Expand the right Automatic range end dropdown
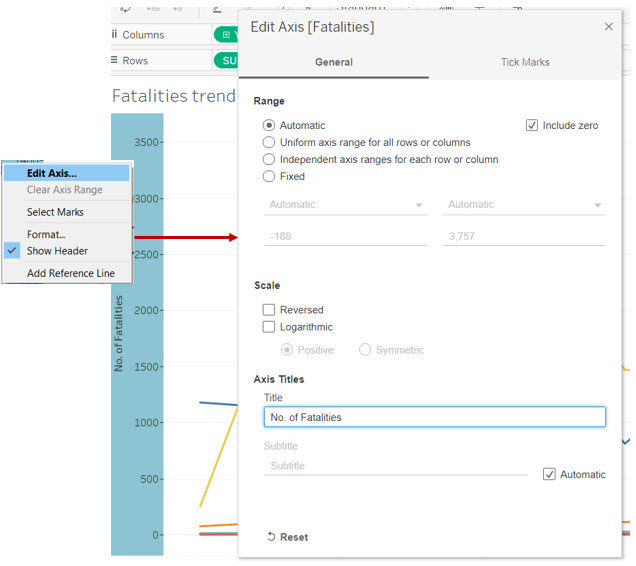The image size is (636, 566). 523,205
